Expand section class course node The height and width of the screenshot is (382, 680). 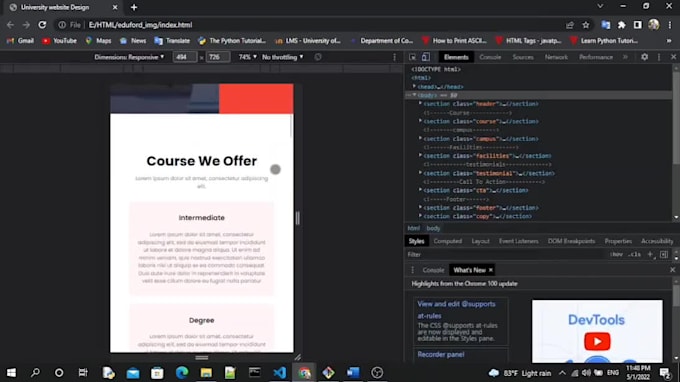420,121
